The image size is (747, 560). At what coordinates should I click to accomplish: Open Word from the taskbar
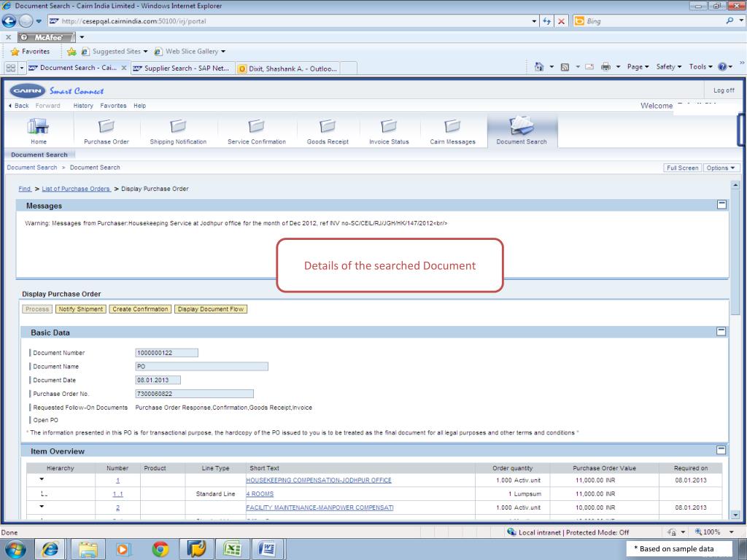pos(268,550)
